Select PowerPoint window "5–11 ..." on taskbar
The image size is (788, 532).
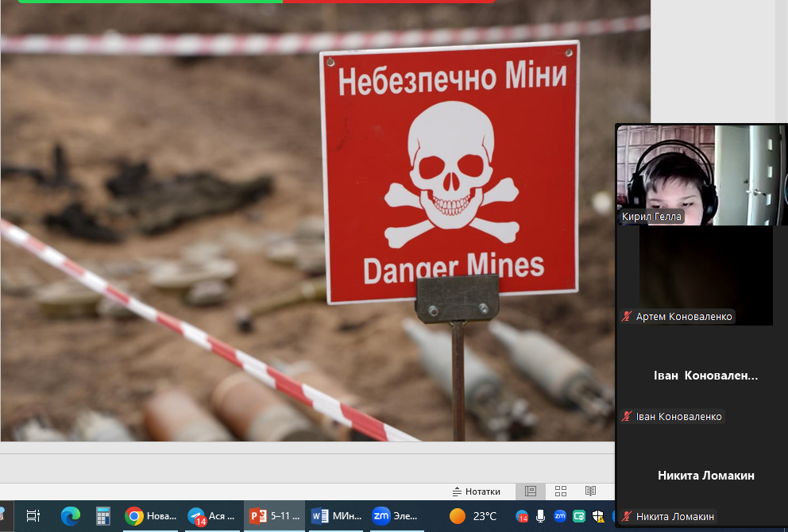274,516
